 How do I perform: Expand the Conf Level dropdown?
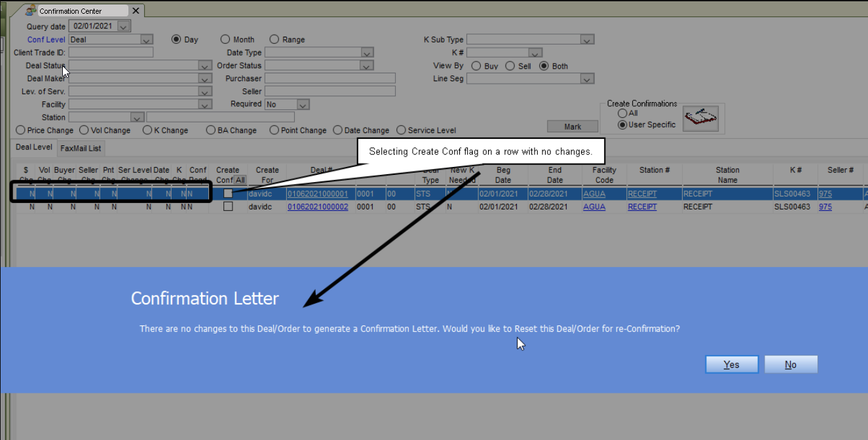pos(147,40)
